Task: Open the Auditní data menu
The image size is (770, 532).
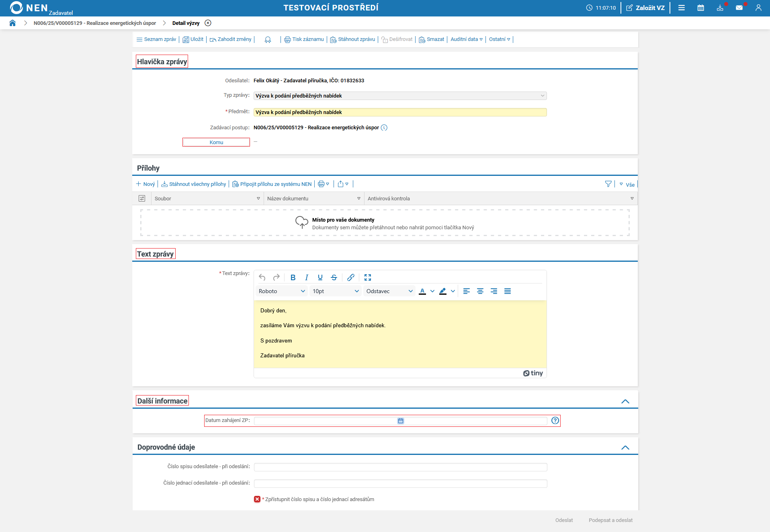Action: point(466,39)
